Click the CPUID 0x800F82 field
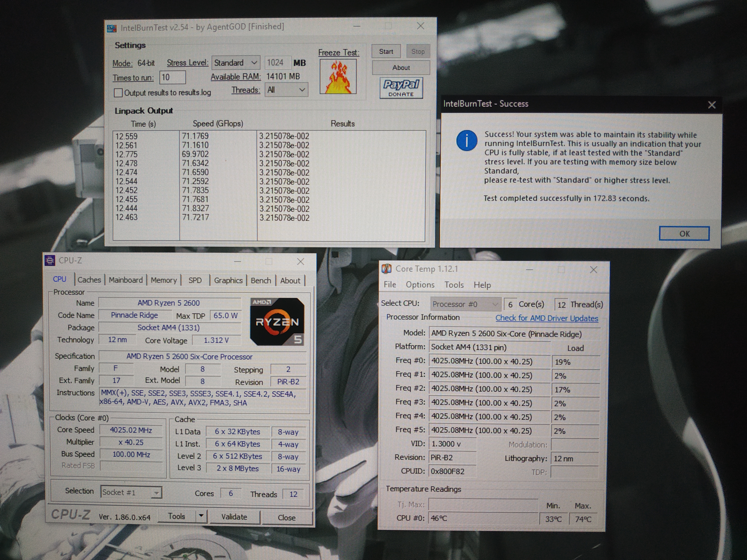Image resolution: width=747 pixels, height=560 pixels. [452, 471]
